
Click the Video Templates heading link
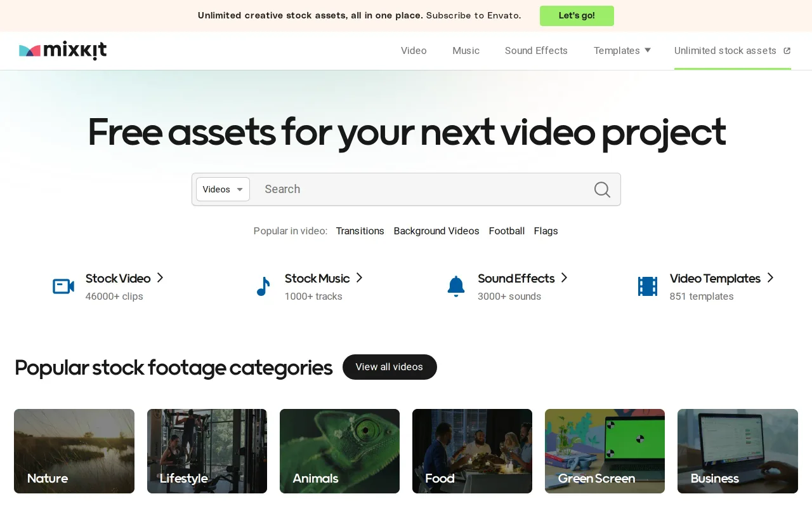715,278
